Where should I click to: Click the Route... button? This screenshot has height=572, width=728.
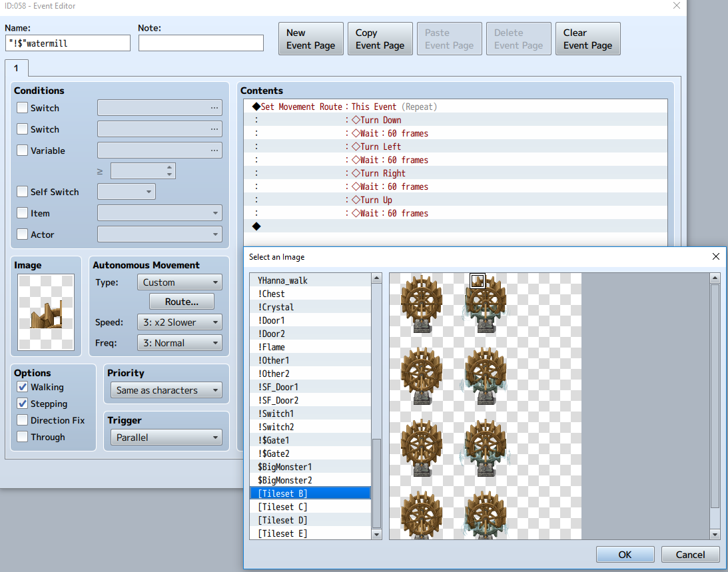pos(182,302)
